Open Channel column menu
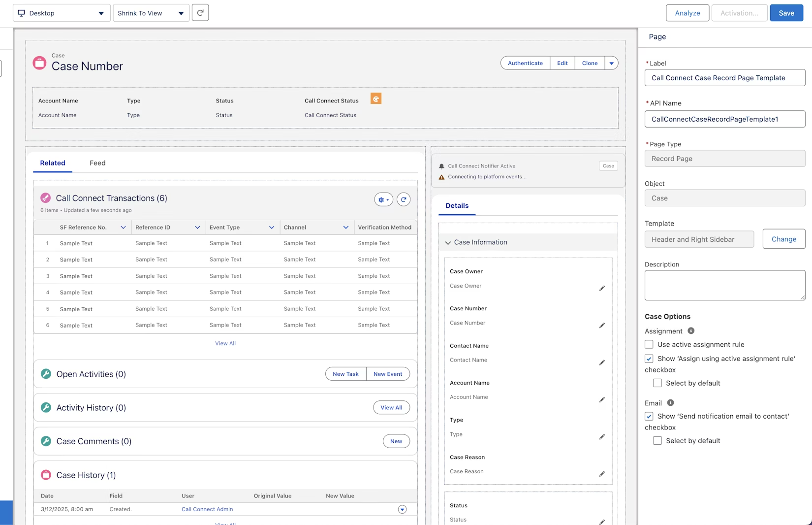This screenshot has width=812, height=525. click(346, 227)
